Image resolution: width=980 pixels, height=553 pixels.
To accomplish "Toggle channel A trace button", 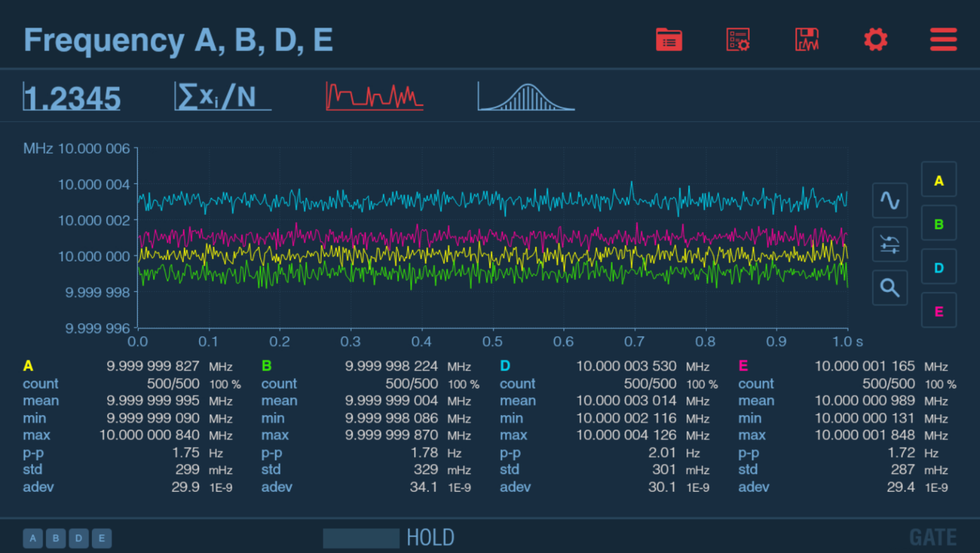I will click(939, 181).
